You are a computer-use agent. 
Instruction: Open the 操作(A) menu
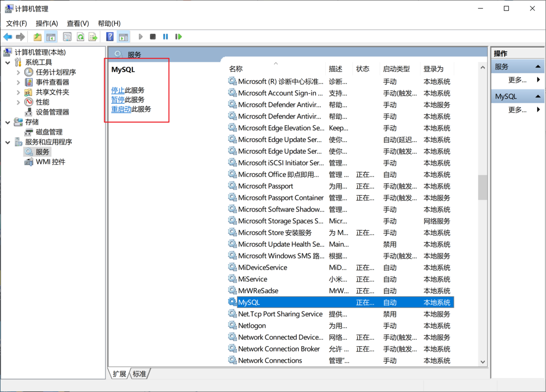click(x=47, y=23)
